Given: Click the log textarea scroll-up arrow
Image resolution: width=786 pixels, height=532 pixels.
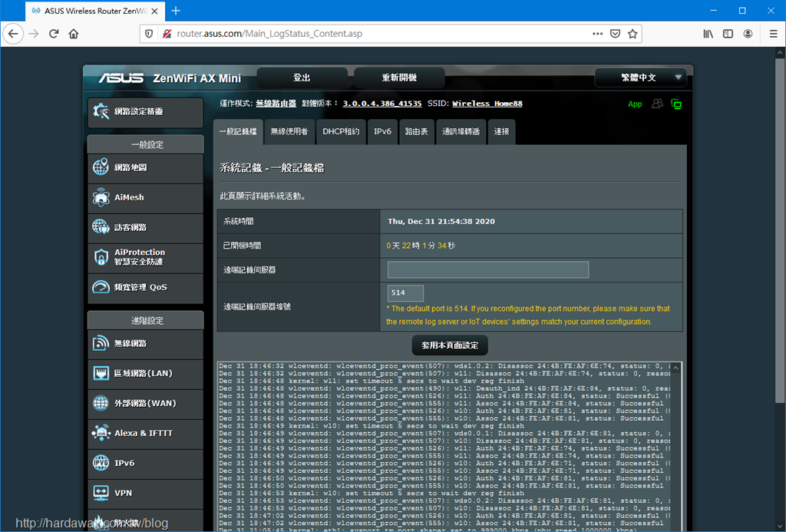Looking at the screenshot, I should (675, 368).
